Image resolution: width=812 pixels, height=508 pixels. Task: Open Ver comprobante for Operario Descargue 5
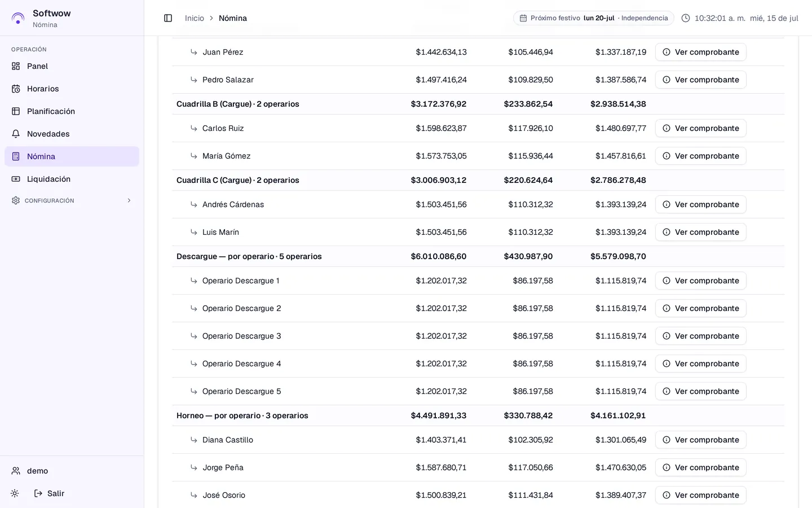[701, 391]
